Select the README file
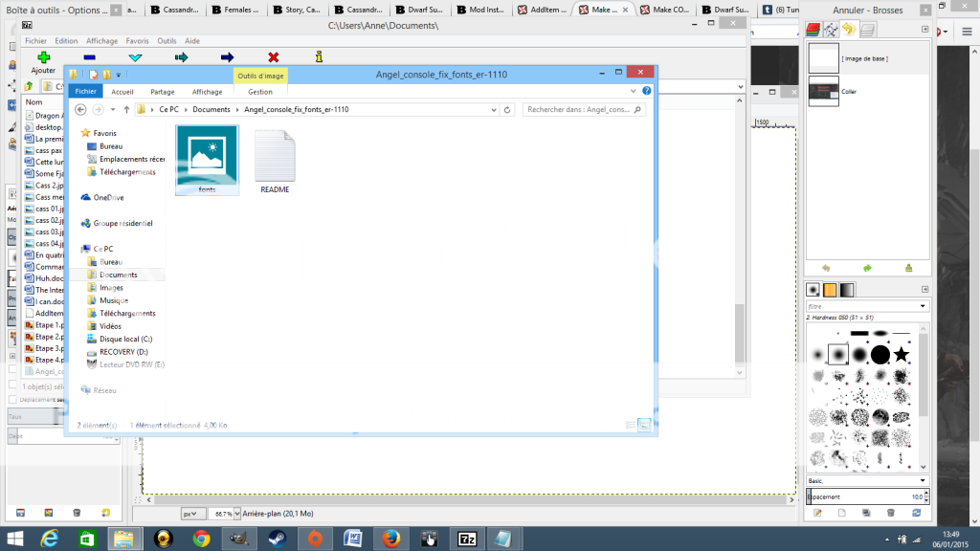 pyautogui.click(x=276, y=163)
